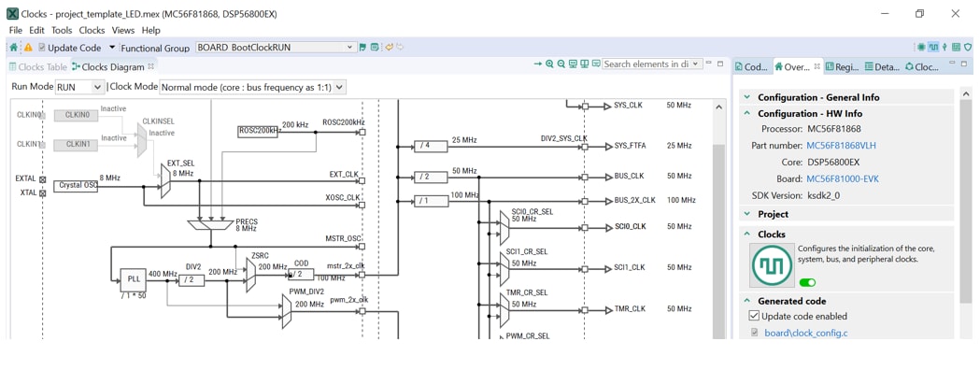980x370 pixels.
Task: Open the Clock Mode dropdown
Action: 252,88
